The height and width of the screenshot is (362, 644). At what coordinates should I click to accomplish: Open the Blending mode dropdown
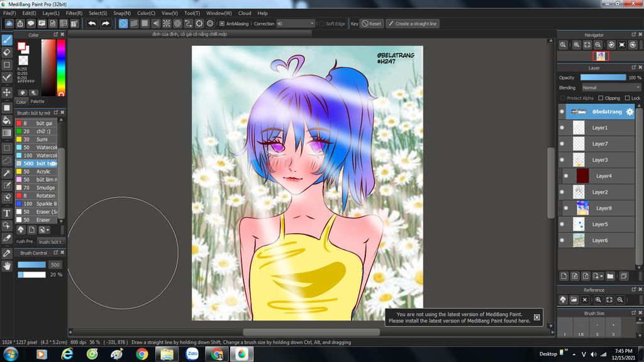(611, 88)
